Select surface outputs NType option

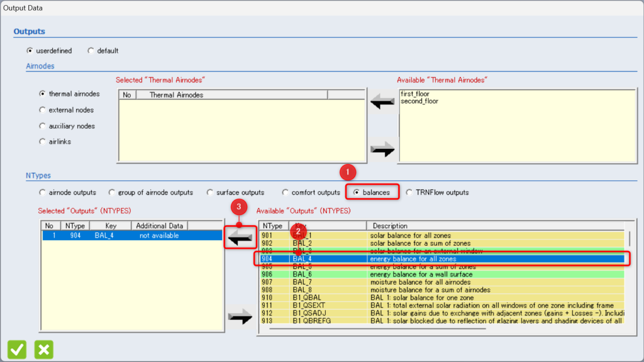[210, 192]
